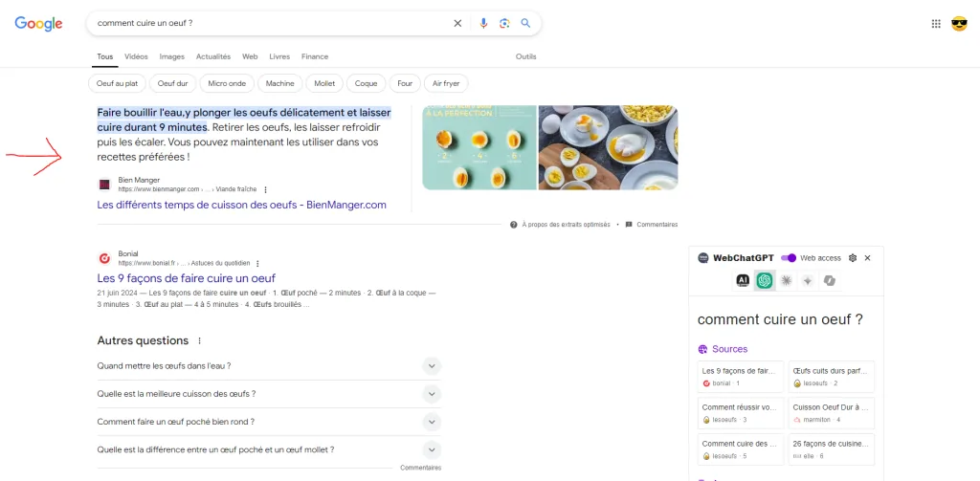Clear the search query with the X icon
Viewport: 980px width, 481px height.
point(457,23)
